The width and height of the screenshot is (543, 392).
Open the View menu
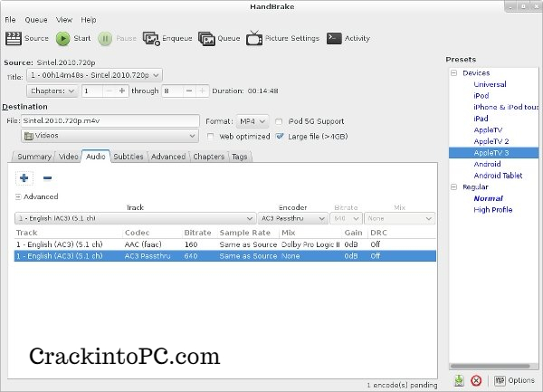click(x=64, y=20)
